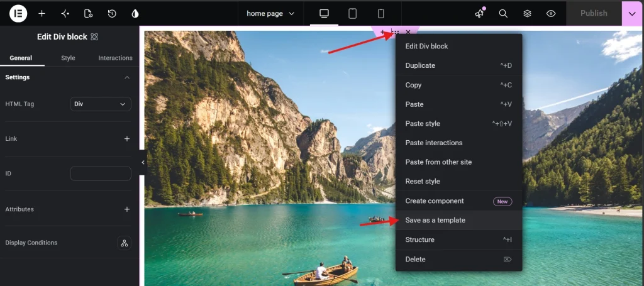Open the Finder search icon
644x286 pixels.
pos(503,14)
